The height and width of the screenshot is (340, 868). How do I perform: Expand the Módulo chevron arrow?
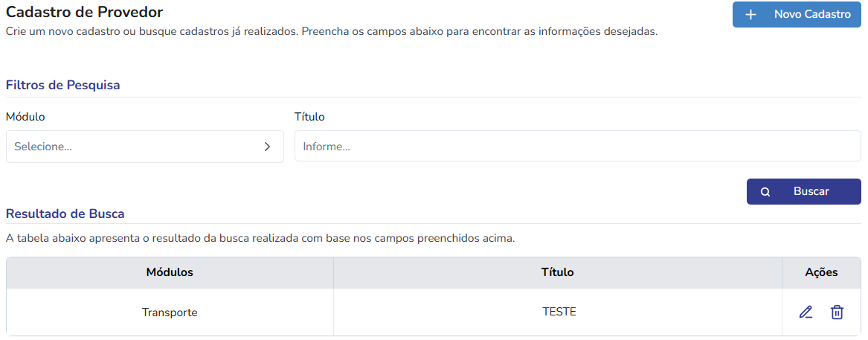tap(267, 147)
